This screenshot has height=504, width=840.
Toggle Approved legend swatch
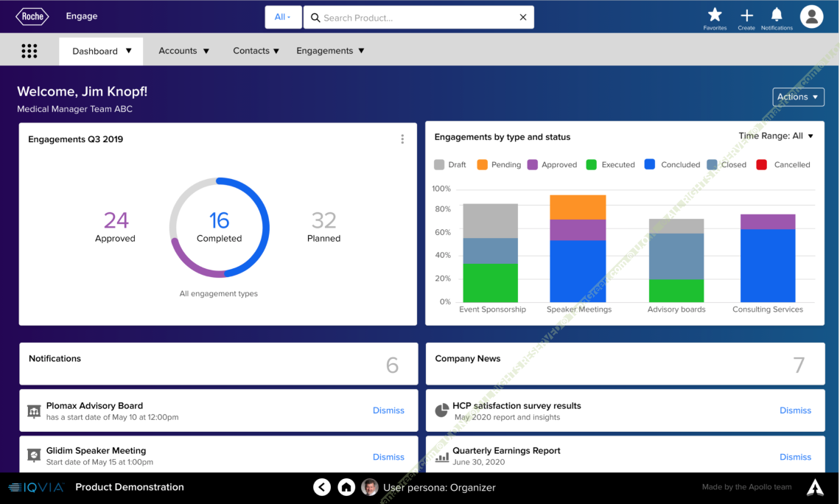(x=533, y=164)
